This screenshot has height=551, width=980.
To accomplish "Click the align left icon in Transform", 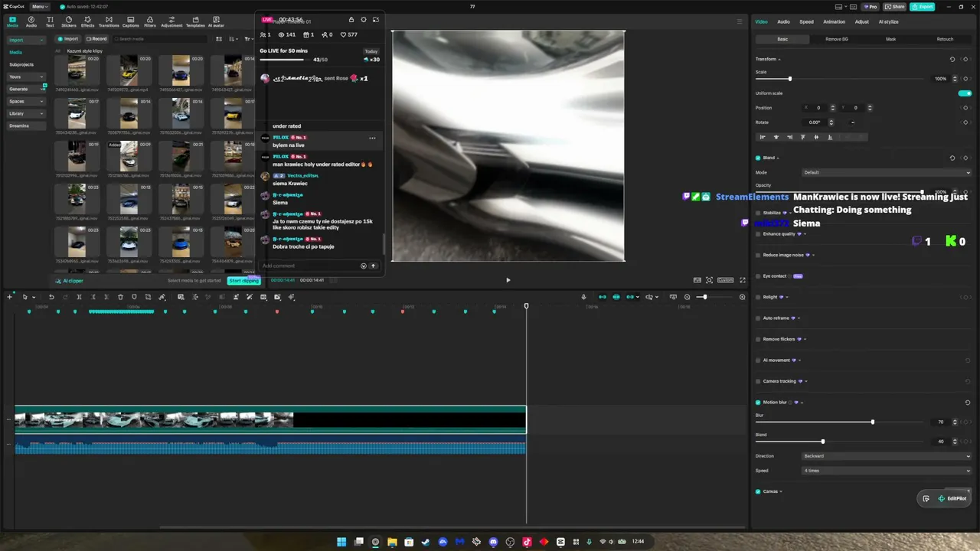I will point(763,137).
